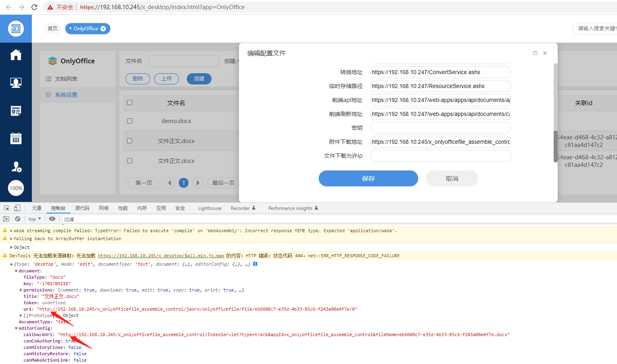Open the news board icon in the sidebar
The height and width of the screenshot is (364, 617).
point(16,111)
